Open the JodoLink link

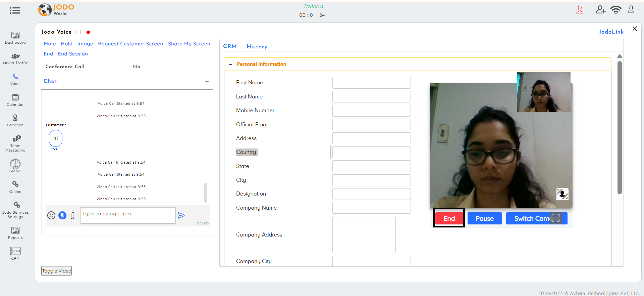(x=611, y=32)
